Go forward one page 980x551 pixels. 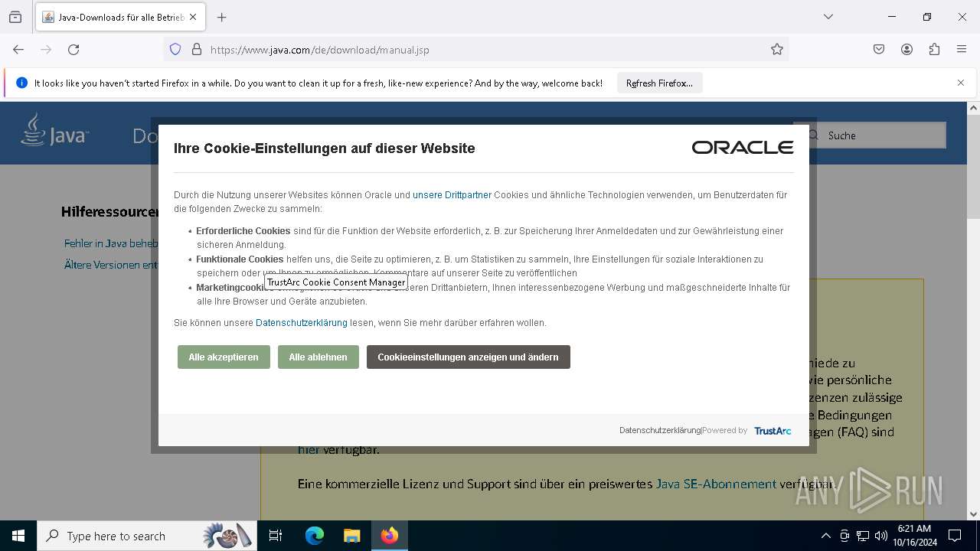pos(46,50)
